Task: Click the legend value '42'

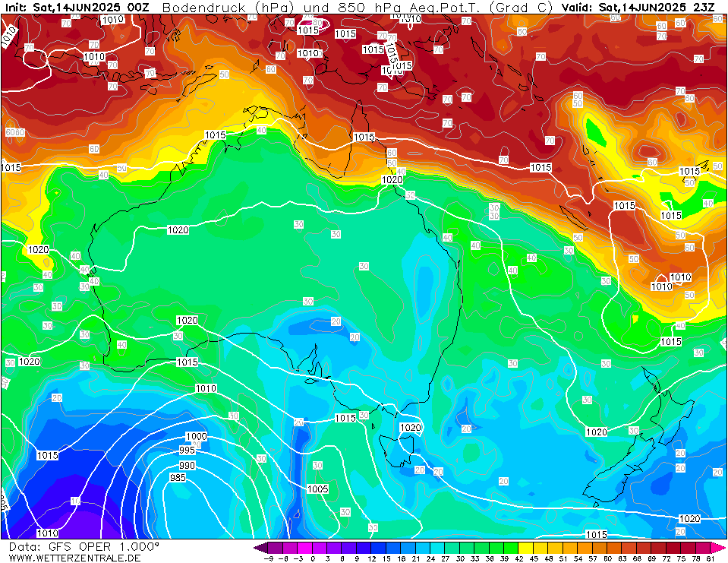Action: pyautogui.click(x=518, y=558)
